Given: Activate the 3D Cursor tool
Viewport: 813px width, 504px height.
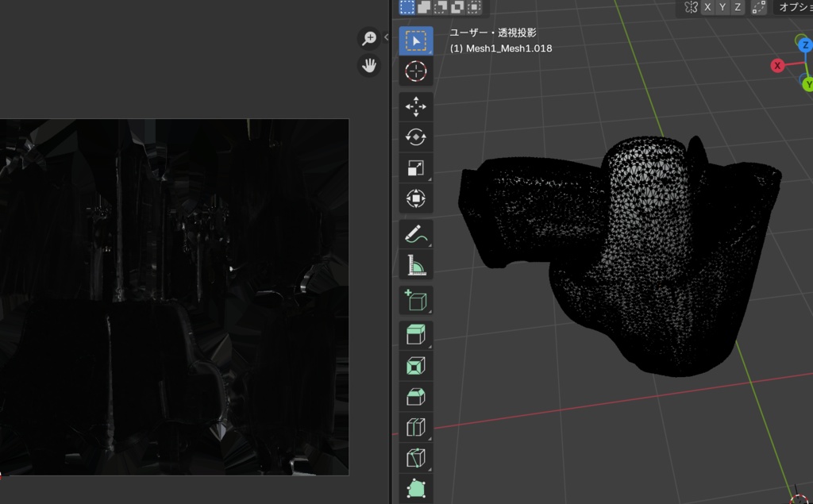Looking at the screenshot, I should [x=415, y=71].
